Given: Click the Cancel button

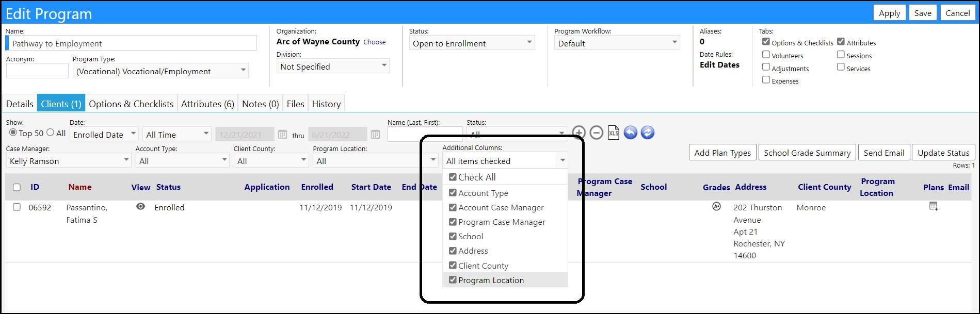Looking at the screenshot, I should 958,13.
